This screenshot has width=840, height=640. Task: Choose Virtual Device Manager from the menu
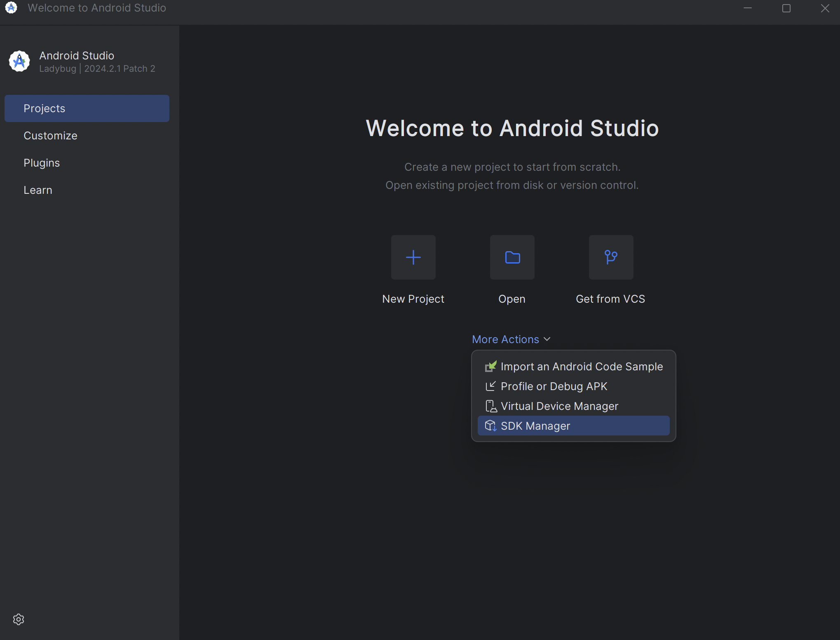pyautogui.click(x=559, y=406)
